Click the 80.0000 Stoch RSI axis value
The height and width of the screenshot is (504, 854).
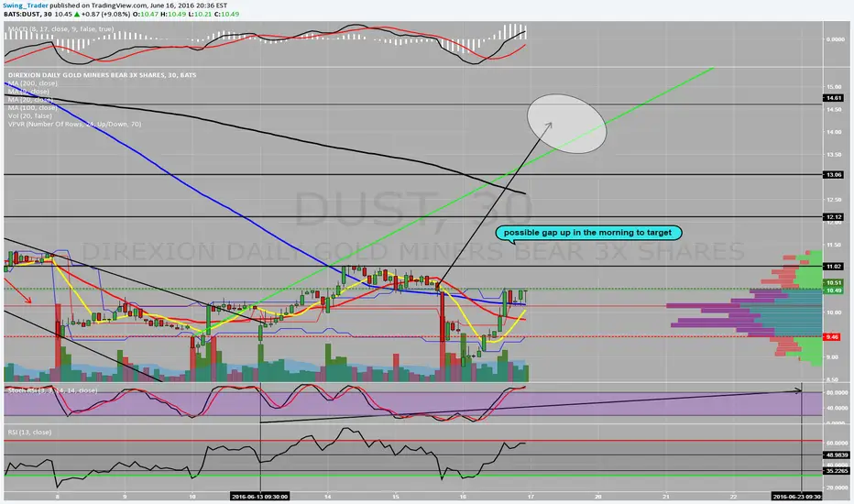838,392
